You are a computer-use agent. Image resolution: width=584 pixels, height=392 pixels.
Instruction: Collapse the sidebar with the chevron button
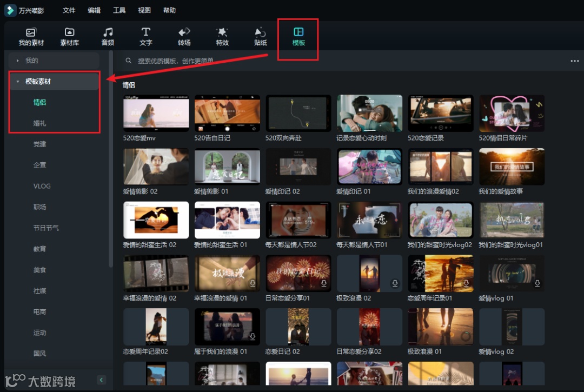[101, 380]
